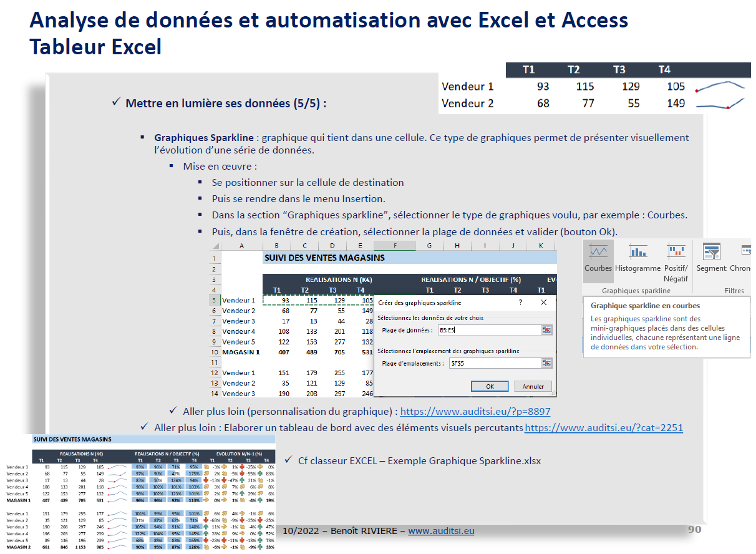Close the Créer des graphiques sparkline dialog
Screen dimensions: 756x554
[x=543, y=303]
